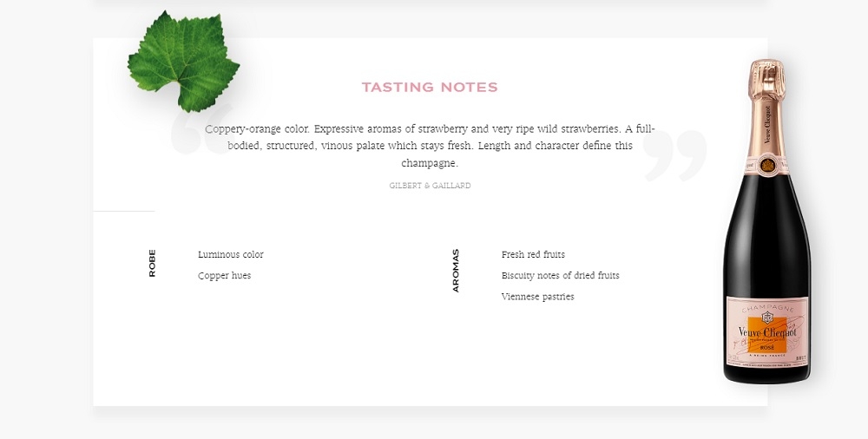Viewport: 868px width, 439px height.
Task: Select the Copper hues text
Action: pos(224,276)
